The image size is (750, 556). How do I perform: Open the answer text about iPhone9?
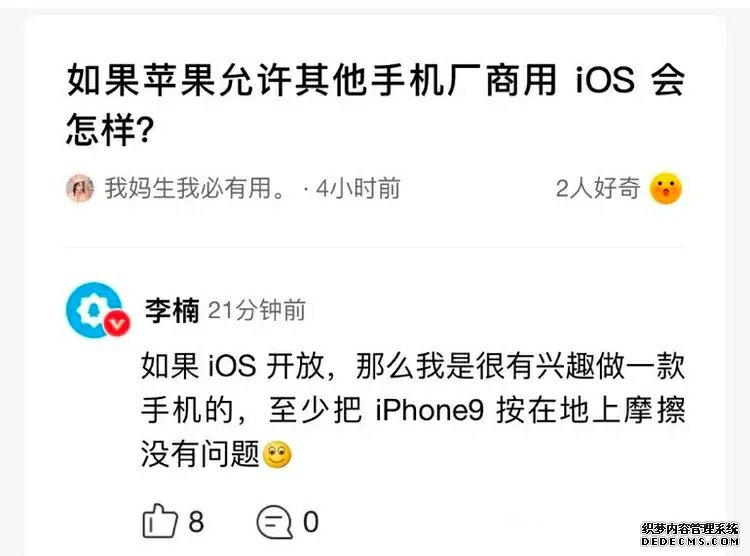(x=413, y=411)
